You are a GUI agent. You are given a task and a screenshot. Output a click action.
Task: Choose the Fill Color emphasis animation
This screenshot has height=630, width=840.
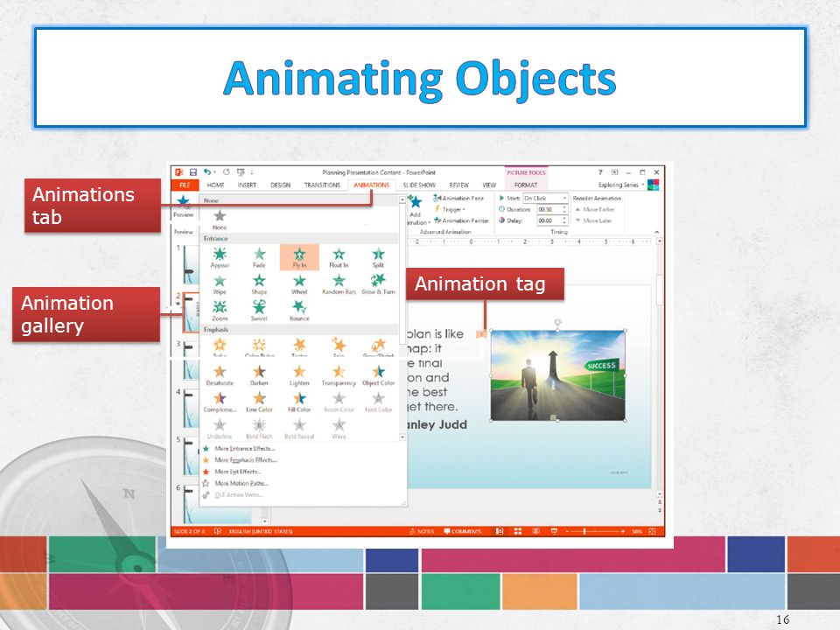[299, 402]
